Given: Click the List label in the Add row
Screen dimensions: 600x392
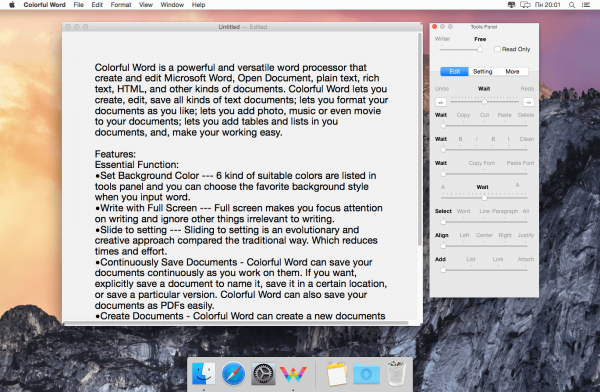Looking at the screenshot, I should pyautogui.click(x=471, y=259).
